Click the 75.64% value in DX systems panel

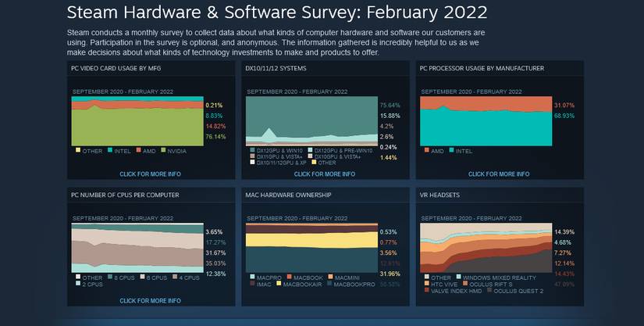click(x=390, y=106)
